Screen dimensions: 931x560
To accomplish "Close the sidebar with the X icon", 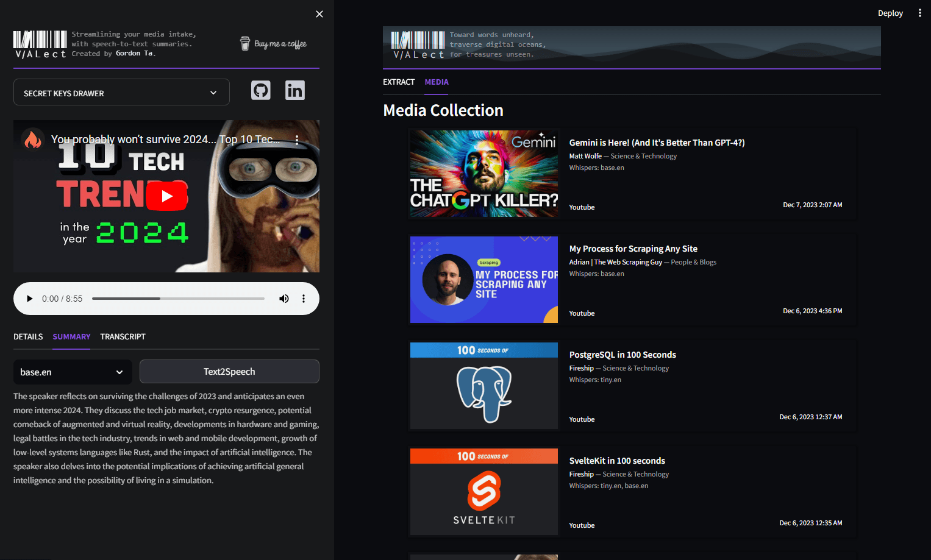I will click(x=319, y=14).
